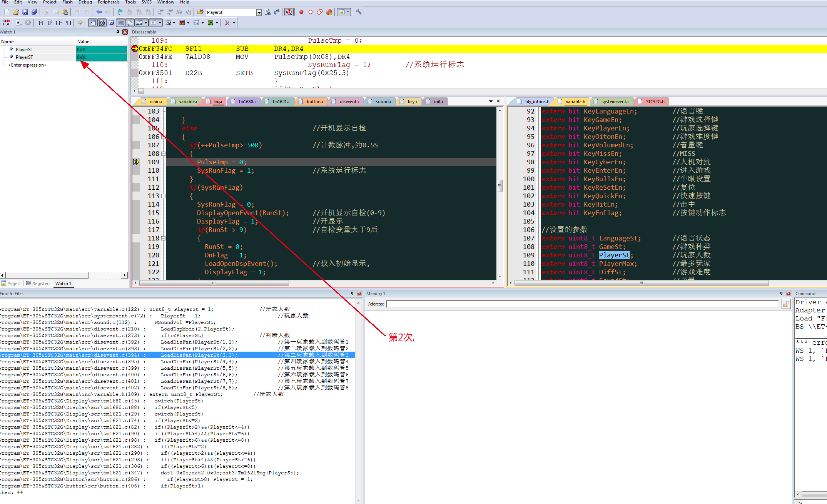
Task: Step over current line icon
Action: [50, 23]
